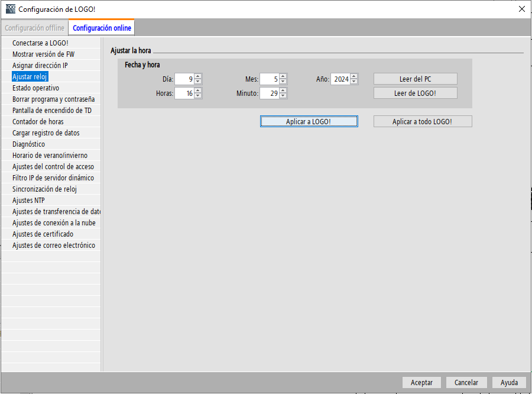Go to Estado operativo section
Screen dimensions: 532x394
(35, 88)
